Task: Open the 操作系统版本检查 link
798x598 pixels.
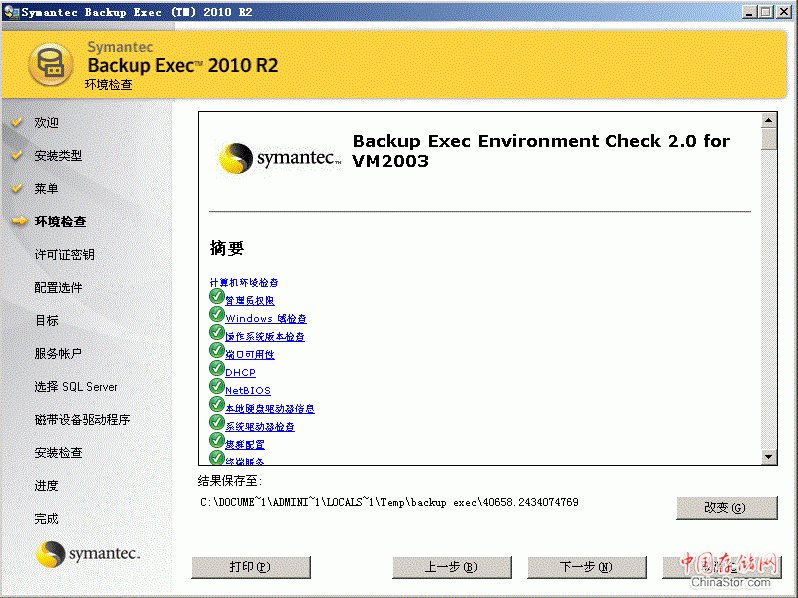Action: pyautogui.click(x=265, y=337)
